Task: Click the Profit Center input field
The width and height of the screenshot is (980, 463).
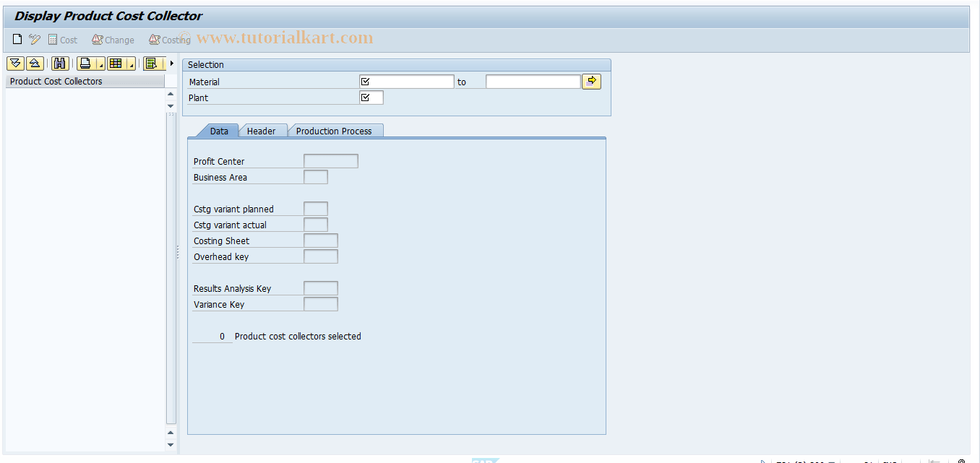Action: coord(330,160)
